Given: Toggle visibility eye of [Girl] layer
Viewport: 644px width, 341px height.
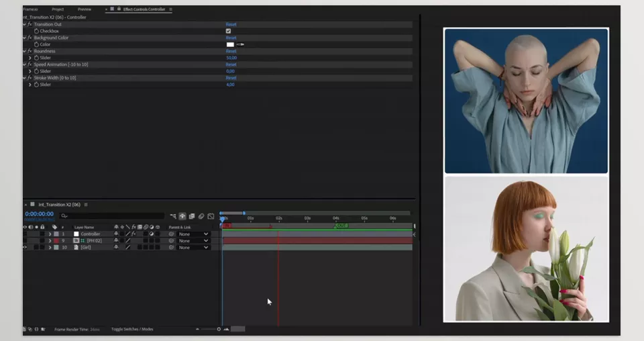Looking at the screenshot, I should [25, 247].
